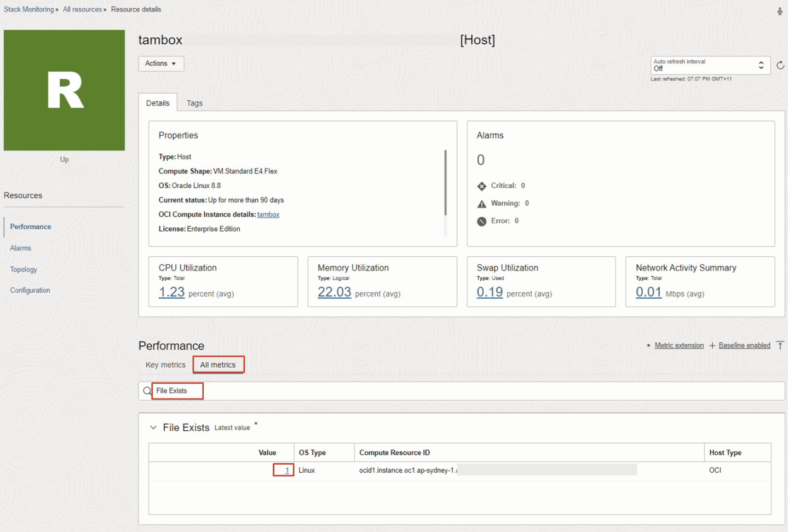Select Alarms in the Resources sidebar

20,248
